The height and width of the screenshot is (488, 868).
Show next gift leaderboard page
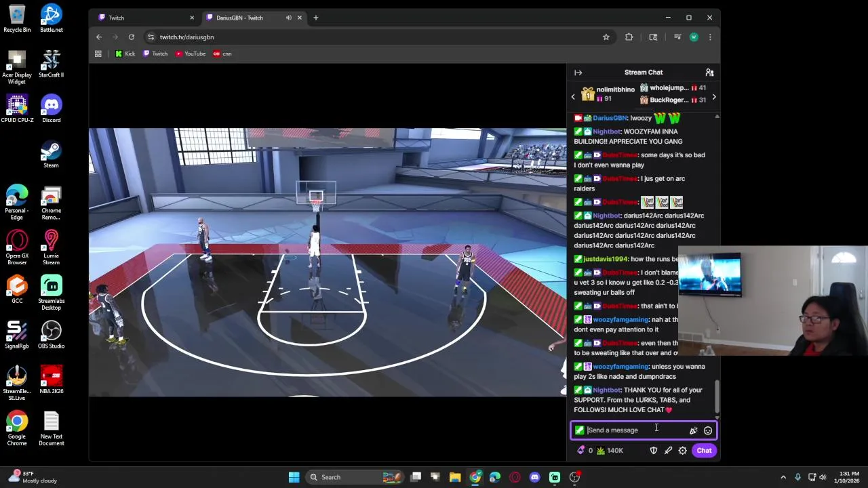click(713, 97)
